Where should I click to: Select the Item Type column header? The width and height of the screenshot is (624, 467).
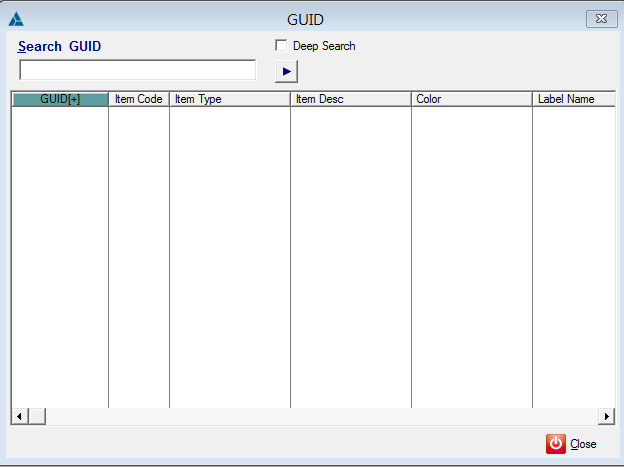230,100
